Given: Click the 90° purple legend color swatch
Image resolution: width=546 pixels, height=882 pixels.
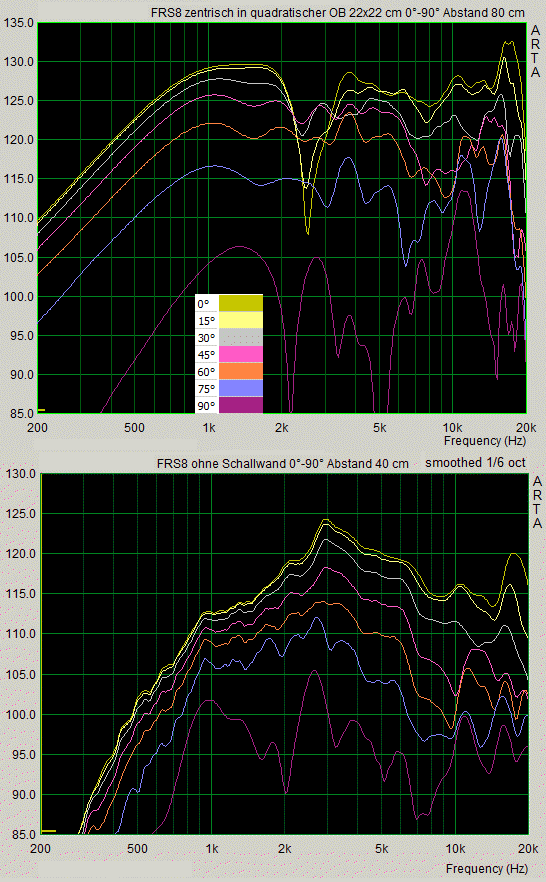Looking at the screenshot, I should 241,405.
